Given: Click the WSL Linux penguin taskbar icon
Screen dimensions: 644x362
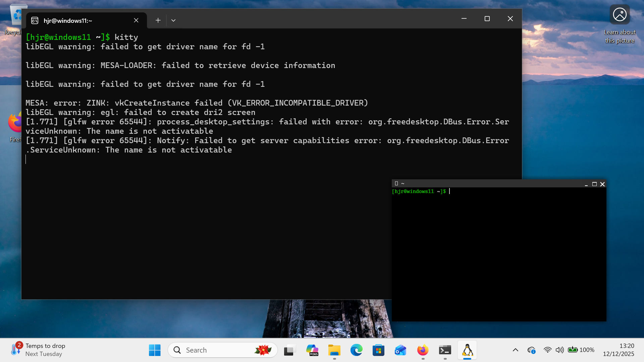Looking at the screenshot, I should pyautogui.click(x=467, y=350).
